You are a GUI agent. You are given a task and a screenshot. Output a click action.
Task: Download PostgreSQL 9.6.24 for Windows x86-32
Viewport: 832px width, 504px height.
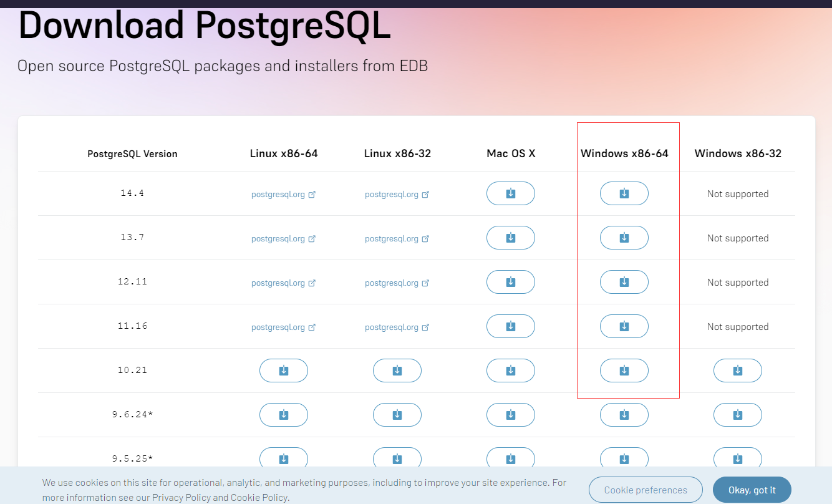coord(738,415)
